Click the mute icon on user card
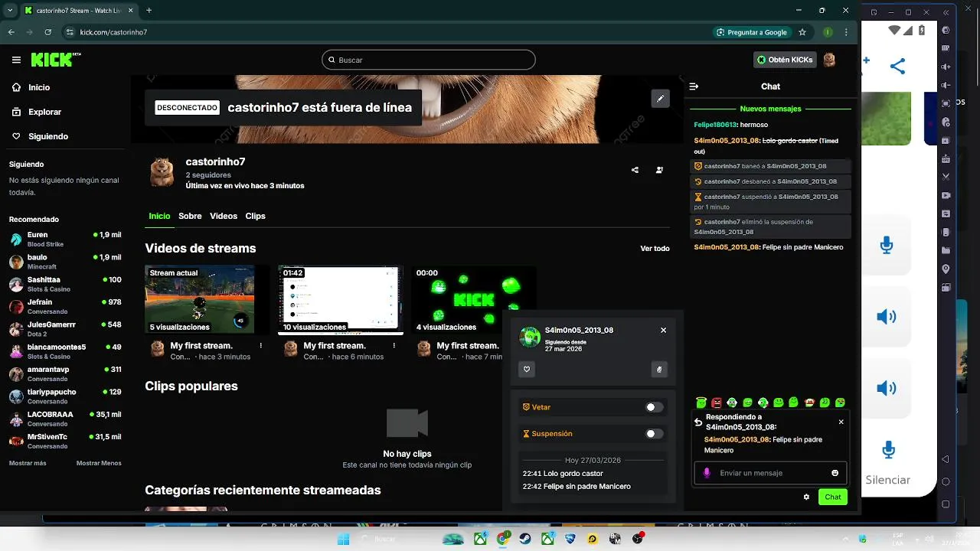 (659, 370)
